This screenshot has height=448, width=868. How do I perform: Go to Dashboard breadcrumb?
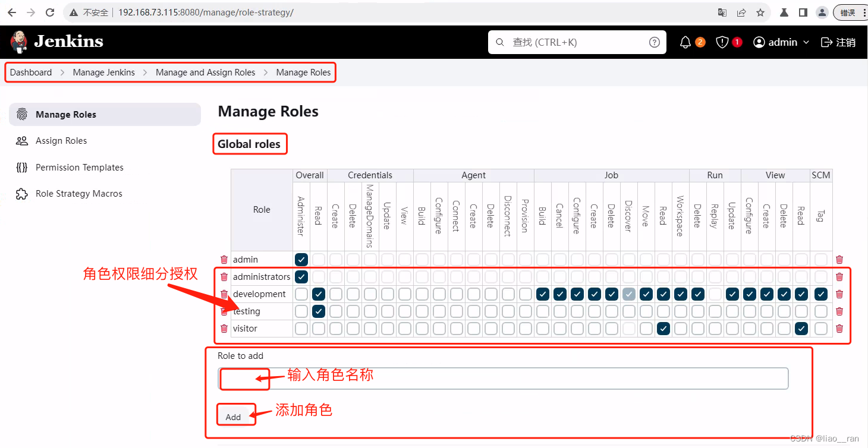click(x=31, y=72)
